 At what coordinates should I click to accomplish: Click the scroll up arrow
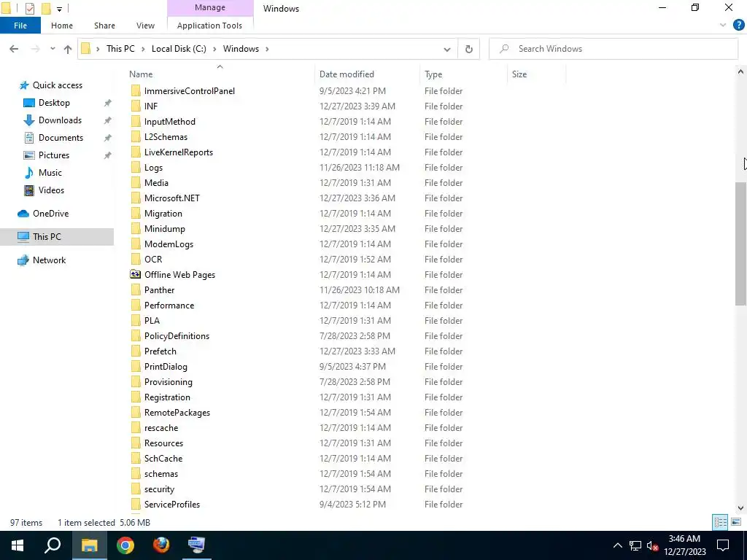pos(740,72)
